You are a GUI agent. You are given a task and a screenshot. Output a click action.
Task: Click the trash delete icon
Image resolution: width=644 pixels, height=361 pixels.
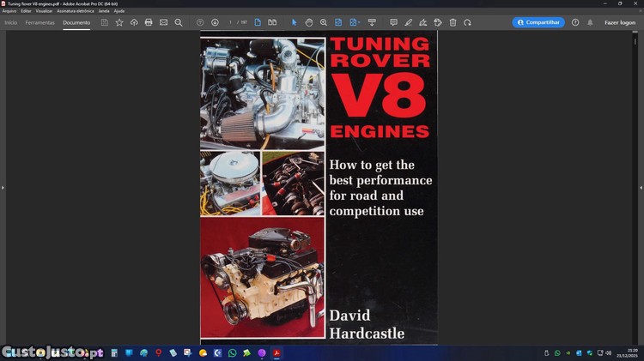click(x=453, y=22)
